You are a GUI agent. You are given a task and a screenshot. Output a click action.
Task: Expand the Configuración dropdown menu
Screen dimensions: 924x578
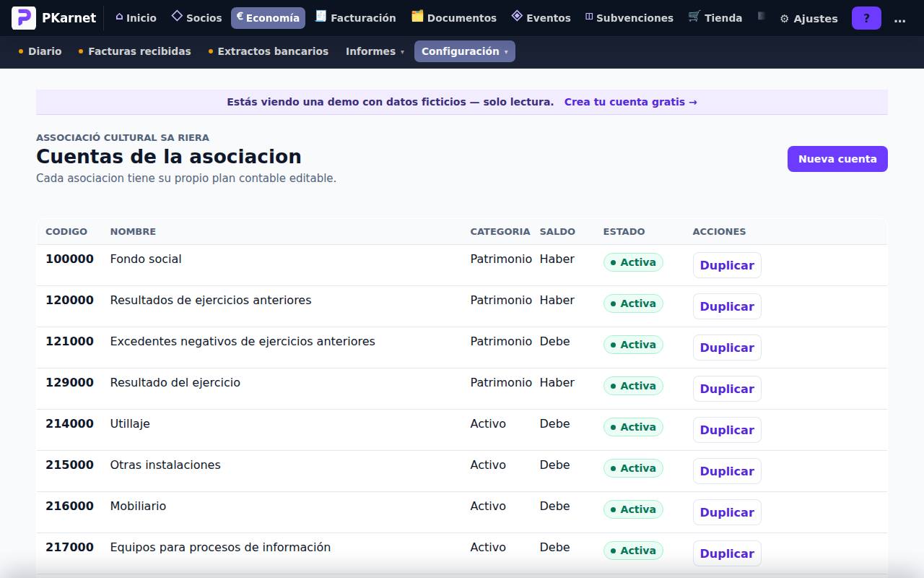coord(465,51)
